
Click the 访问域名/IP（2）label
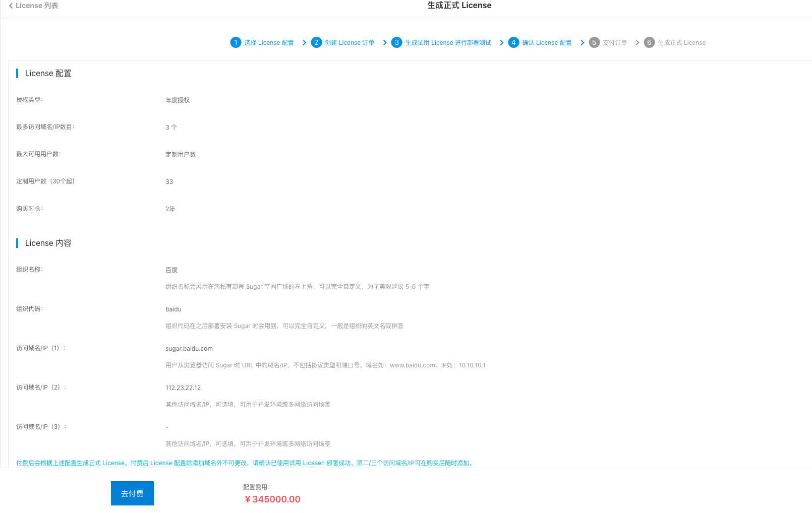click(x=41, y=388)
